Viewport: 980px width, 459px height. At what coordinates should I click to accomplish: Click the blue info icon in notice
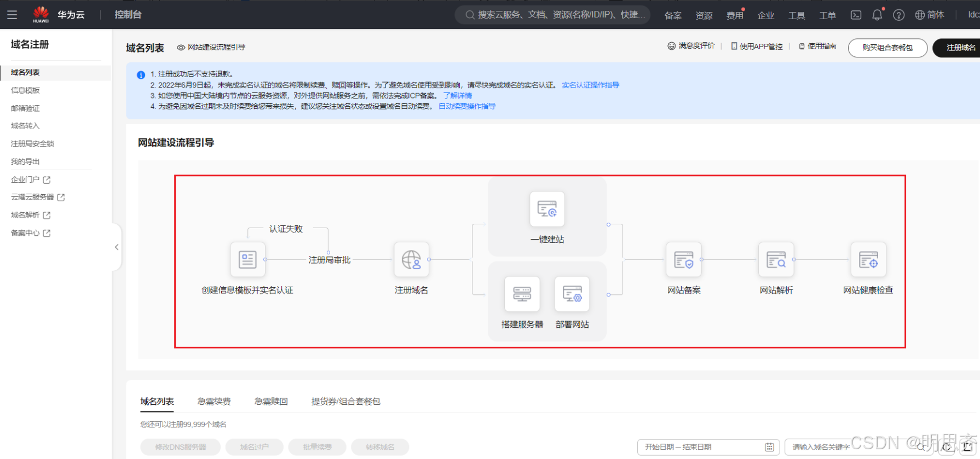pyautogui.click(x=141, y=75)
